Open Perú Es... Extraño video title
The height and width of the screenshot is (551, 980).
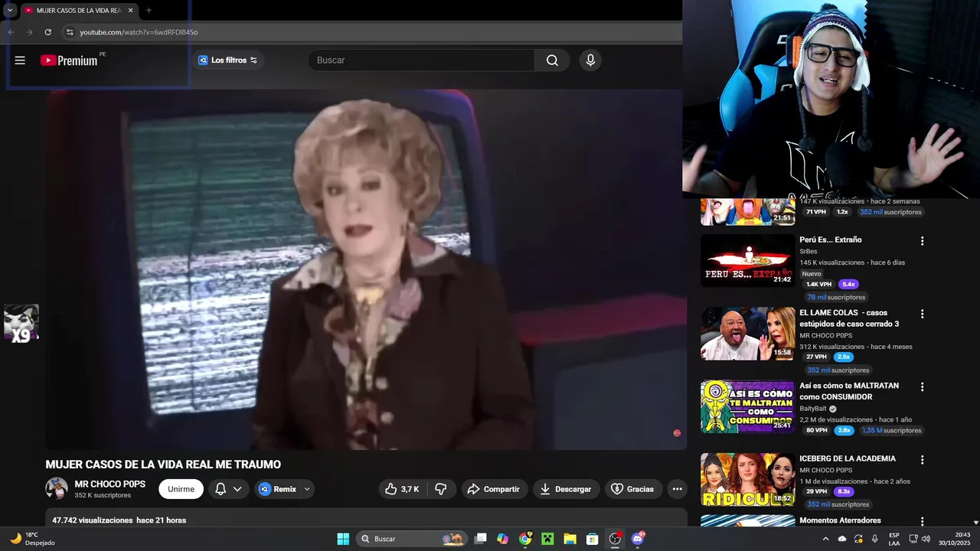tap(831, 240)
